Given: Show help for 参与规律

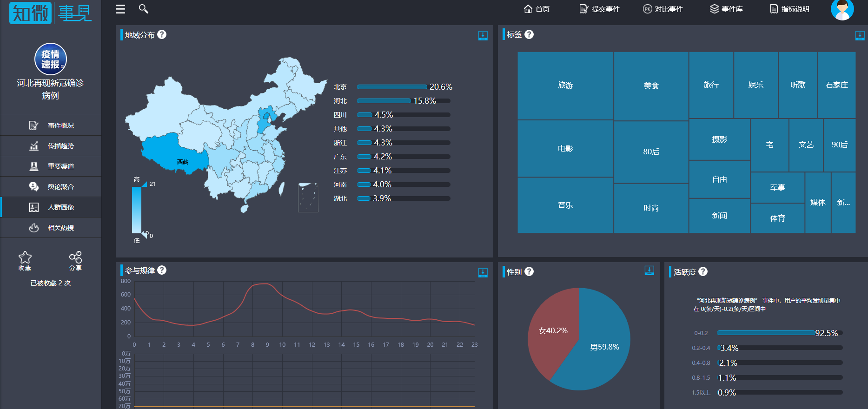Looking at the screenshot, I should click(162, 270).
